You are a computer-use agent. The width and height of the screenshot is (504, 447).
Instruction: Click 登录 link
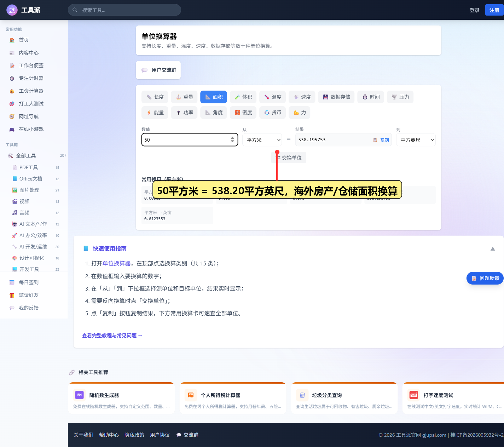tap(474, 10)
